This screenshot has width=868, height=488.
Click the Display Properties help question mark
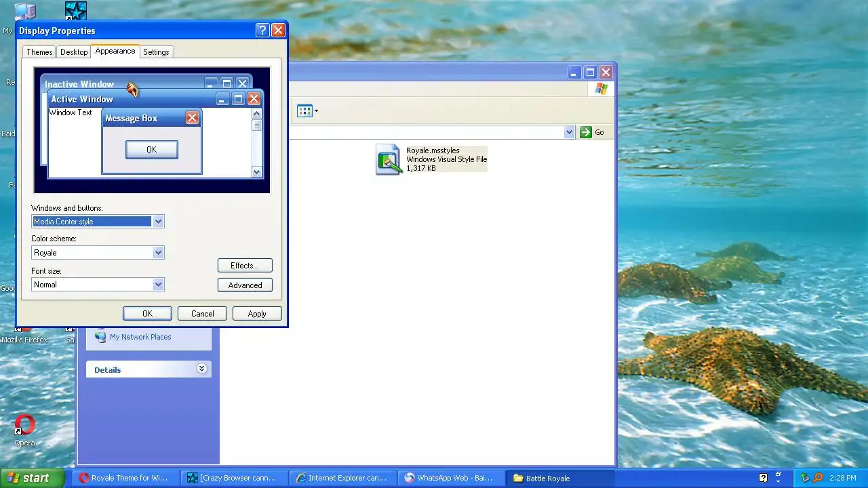tap(262, 30)
